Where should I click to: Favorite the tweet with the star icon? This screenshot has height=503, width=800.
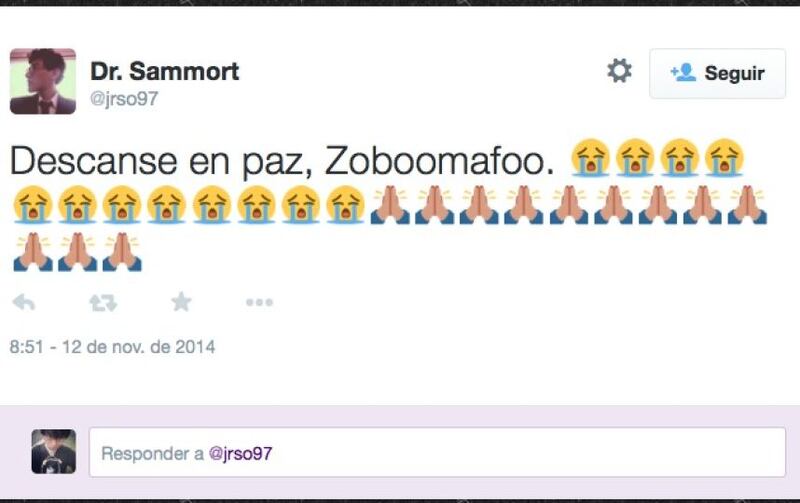pyautogui.click(x=181, y=302)
